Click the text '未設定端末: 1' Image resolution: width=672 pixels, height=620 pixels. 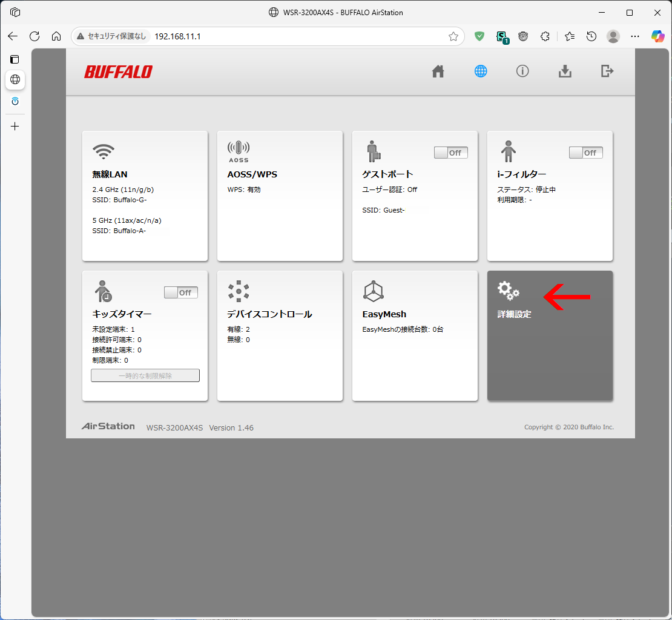pos(114,329)
